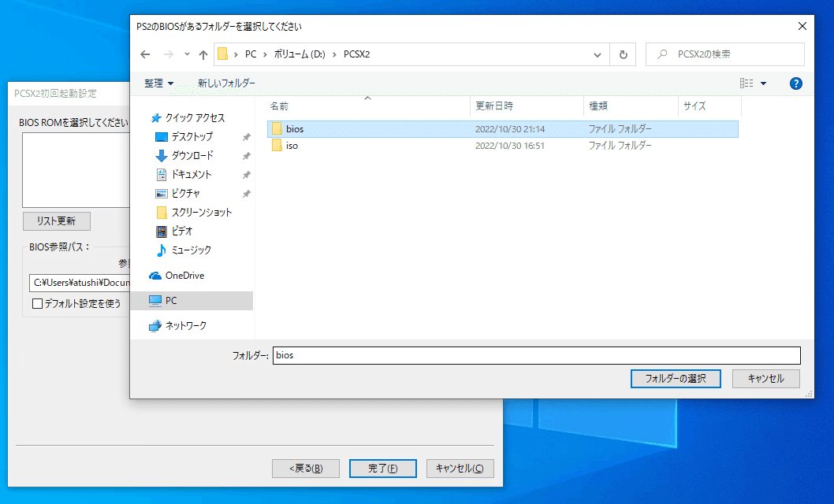Click BIOS path field in PCSX2 setup
The height and width of the screenshot is (504, 834).
click(x=80, y=283)
